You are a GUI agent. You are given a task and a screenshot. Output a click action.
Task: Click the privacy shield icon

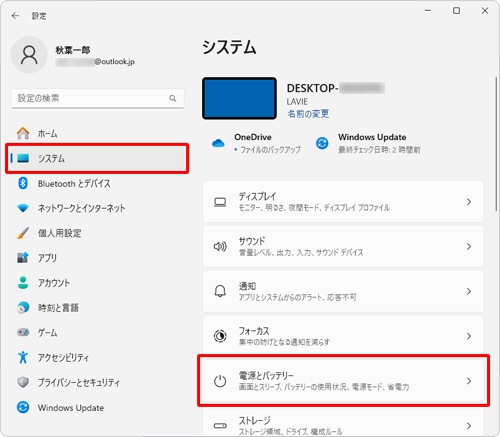pyautogui.click(x=23, y=382)
